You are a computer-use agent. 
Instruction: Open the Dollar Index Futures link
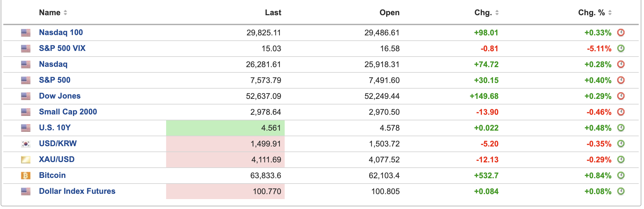pyautogui.click(x=77, y=191)
